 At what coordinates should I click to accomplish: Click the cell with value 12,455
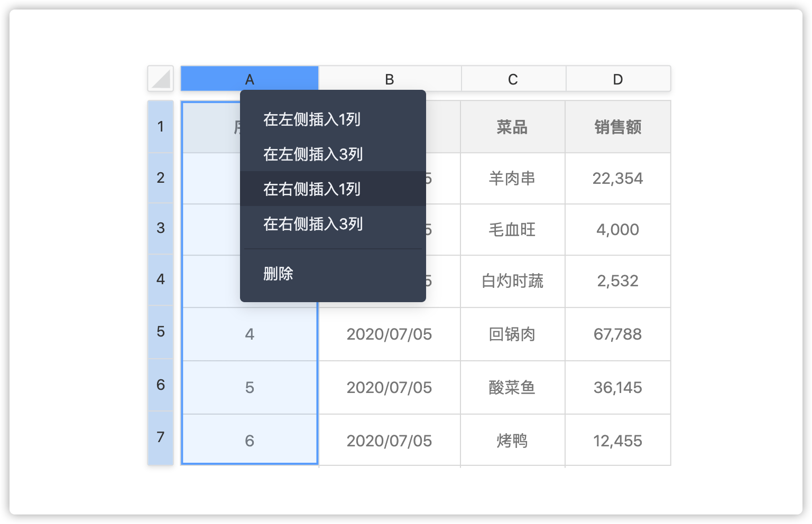(x=617, y=441)
